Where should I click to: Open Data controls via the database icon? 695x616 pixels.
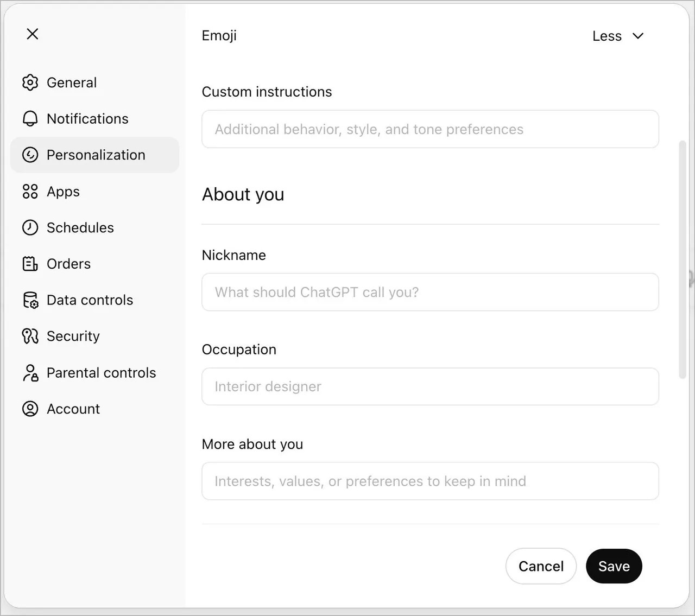pyautogui.click(x=30, y=300)
